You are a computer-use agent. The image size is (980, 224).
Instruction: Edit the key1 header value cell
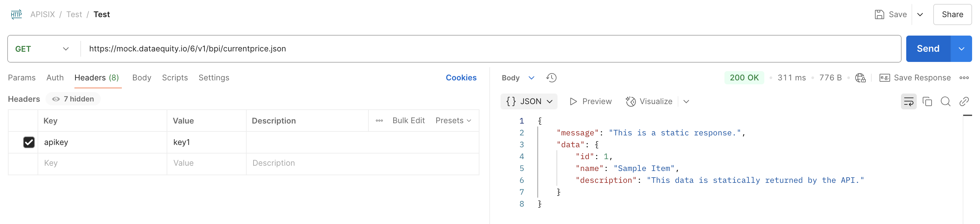(x=206, y=142)
